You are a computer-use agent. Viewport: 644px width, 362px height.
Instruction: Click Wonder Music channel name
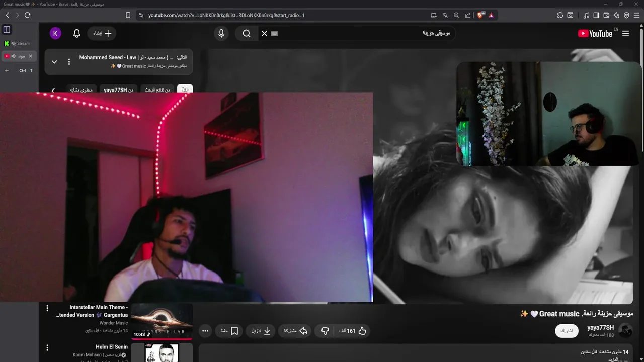coord(114,323)
